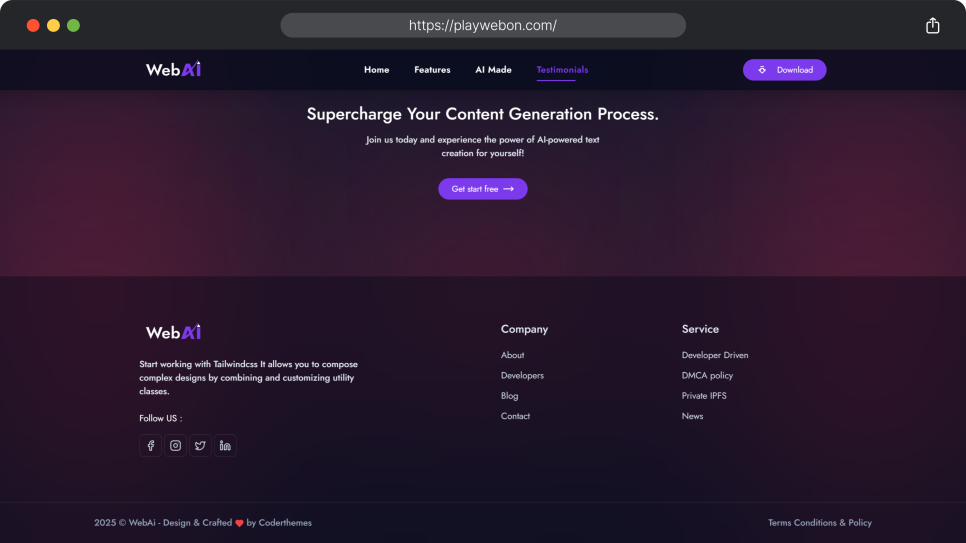Image resolution: width=966 pixels, height=543 pixels.
Task: Click the WebAi logo in the footer
Action: point(173,332)
